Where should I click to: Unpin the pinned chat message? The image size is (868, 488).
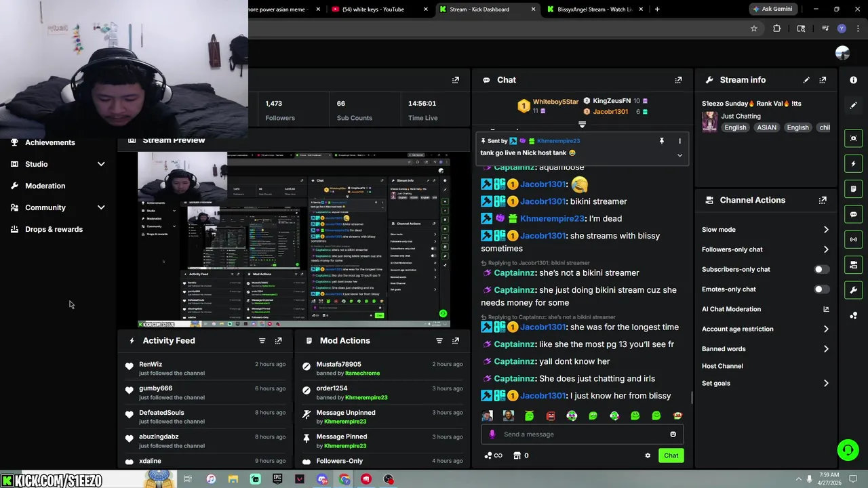coord(661,141)
